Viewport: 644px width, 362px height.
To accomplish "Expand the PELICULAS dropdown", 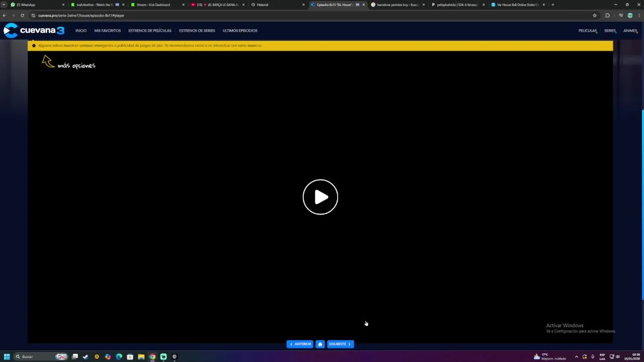I will pyautogui.click(x=588, y=31).
